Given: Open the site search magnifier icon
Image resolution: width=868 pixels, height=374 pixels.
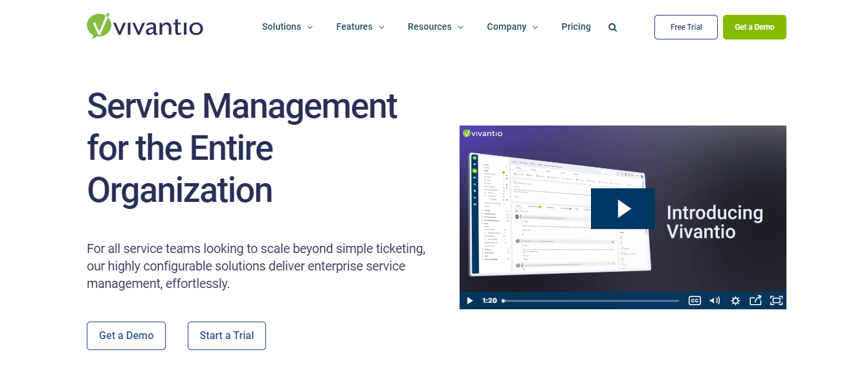Looking at the screenshot, I should [x=613, y=27].
